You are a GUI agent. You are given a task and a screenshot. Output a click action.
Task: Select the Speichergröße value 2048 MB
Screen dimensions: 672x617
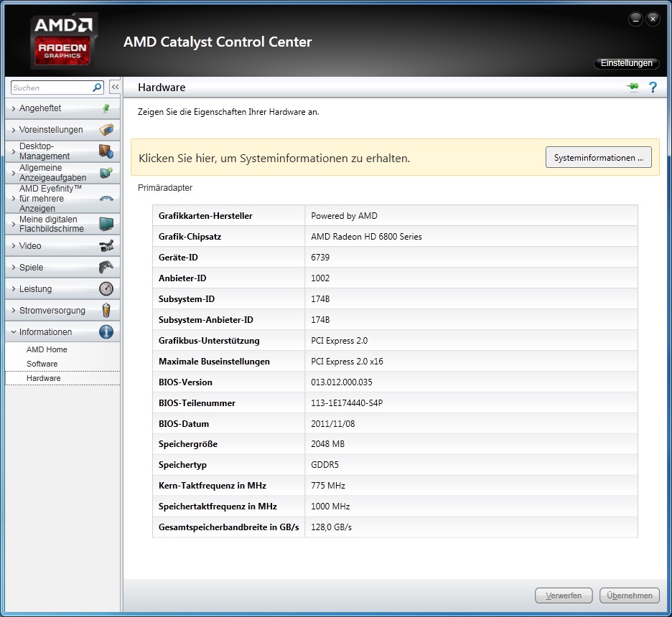tap(327, 444)
